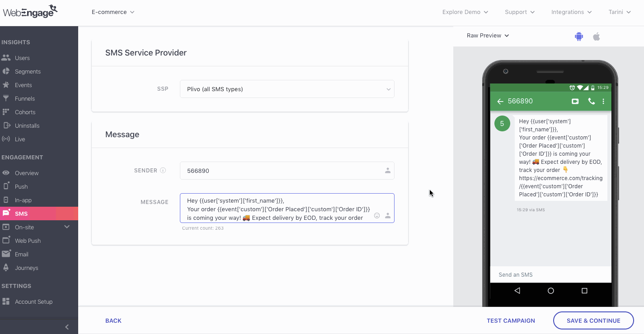Open Email envelope icon

click(x=6, y=254)
